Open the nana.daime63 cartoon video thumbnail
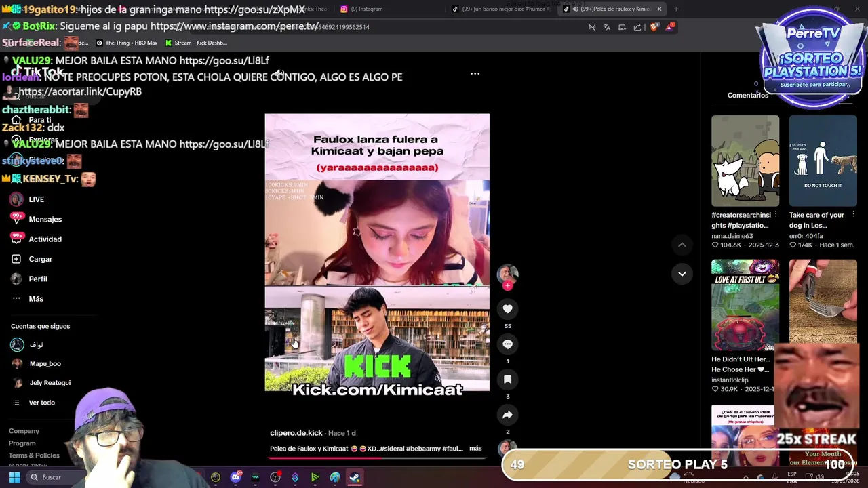Viewport: 868px width, 488px height. point(745,161)
